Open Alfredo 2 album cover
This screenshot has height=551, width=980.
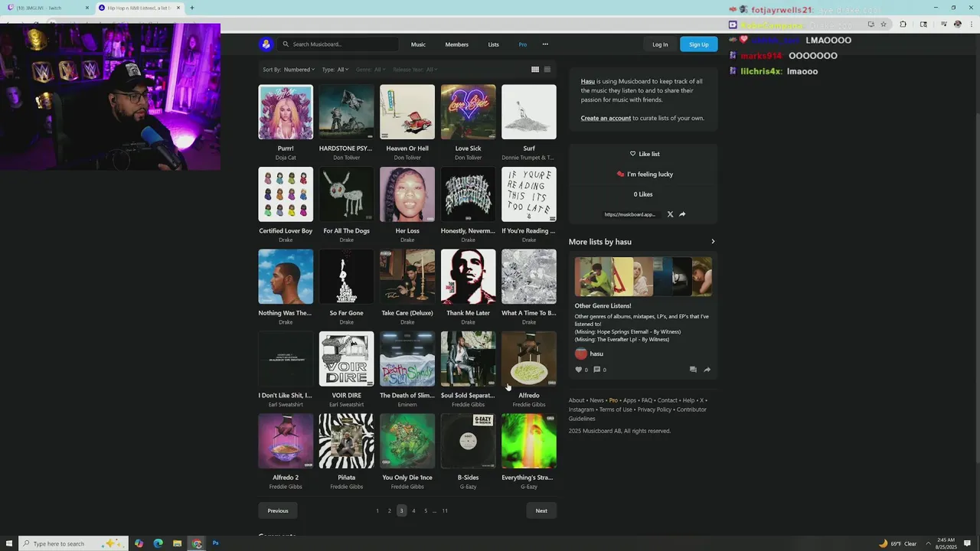coord(286,441)
